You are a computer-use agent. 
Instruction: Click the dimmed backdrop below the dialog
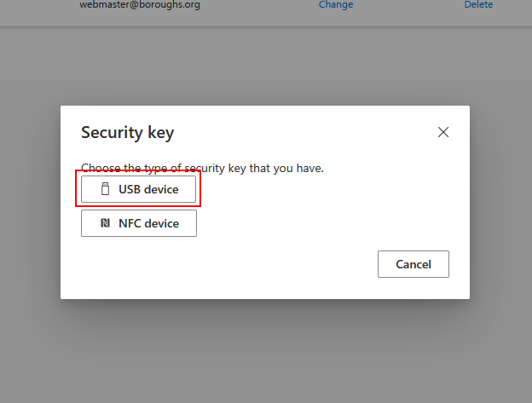tap(264, 349)
